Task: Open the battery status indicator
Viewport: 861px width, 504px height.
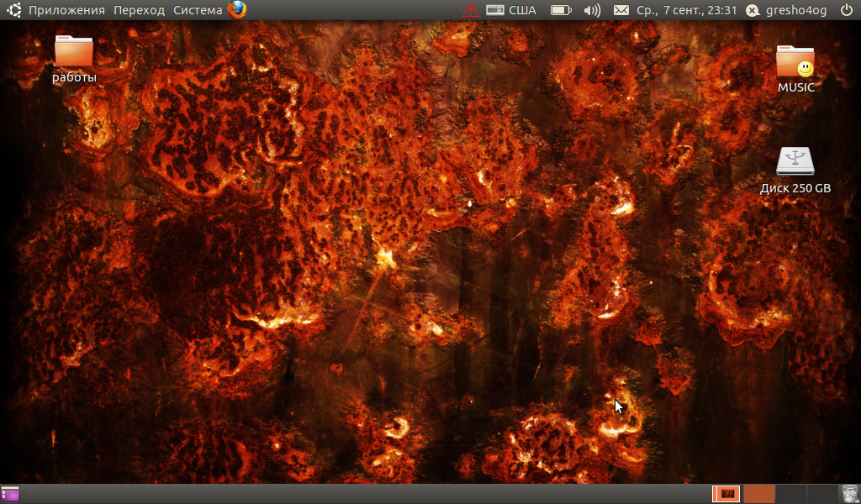Action: point(561,10)
